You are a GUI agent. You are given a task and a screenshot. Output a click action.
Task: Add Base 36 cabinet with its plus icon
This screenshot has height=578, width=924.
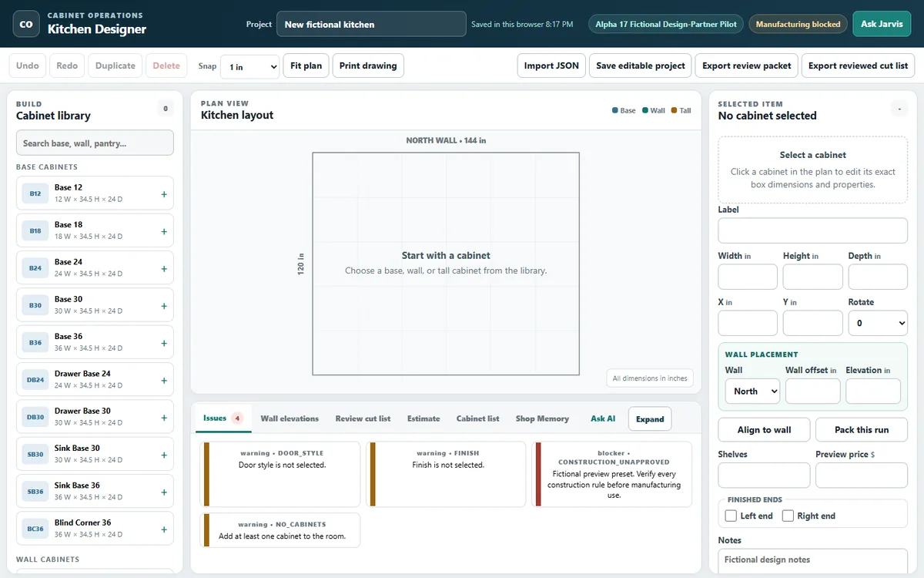pos(164,343)
